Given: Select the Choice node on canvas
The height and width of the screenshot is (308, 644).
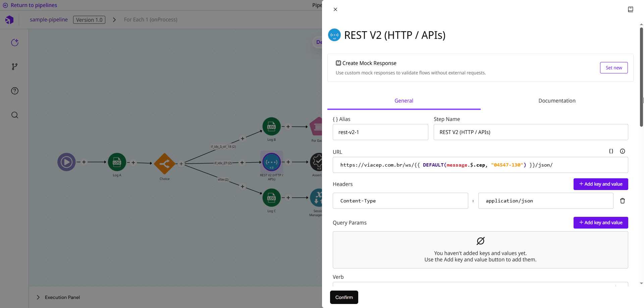Looking at the screenshot, I should pyautogui.click(x=164, y=164).
